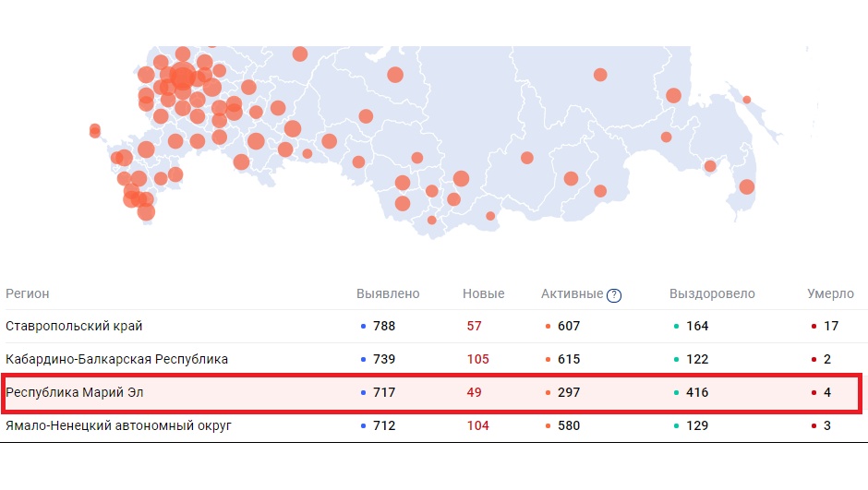This screenshot has height=490, width=868.
Task: Click the Активные column header text
Action: click(x=572, y=294)
